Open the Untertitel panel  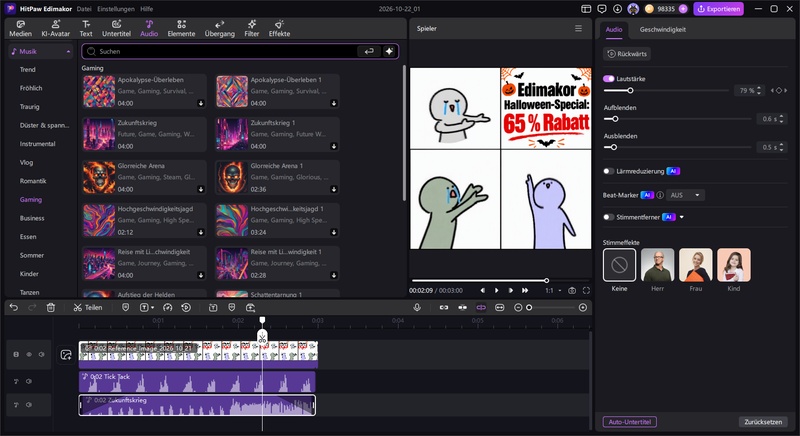click(x=116, y=29)
